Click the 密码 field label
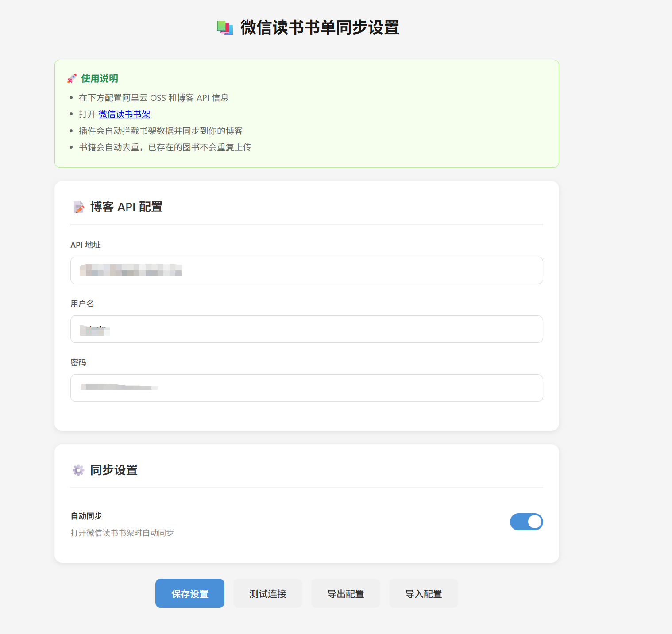This screenshot has height=634, width=672. 78,363
